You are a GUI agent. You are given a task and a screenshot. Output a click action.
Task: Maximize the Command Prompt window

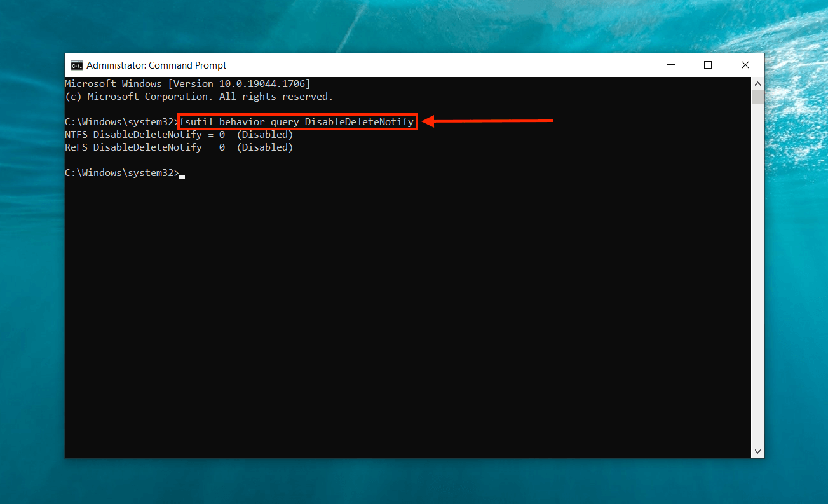(708, 65)
